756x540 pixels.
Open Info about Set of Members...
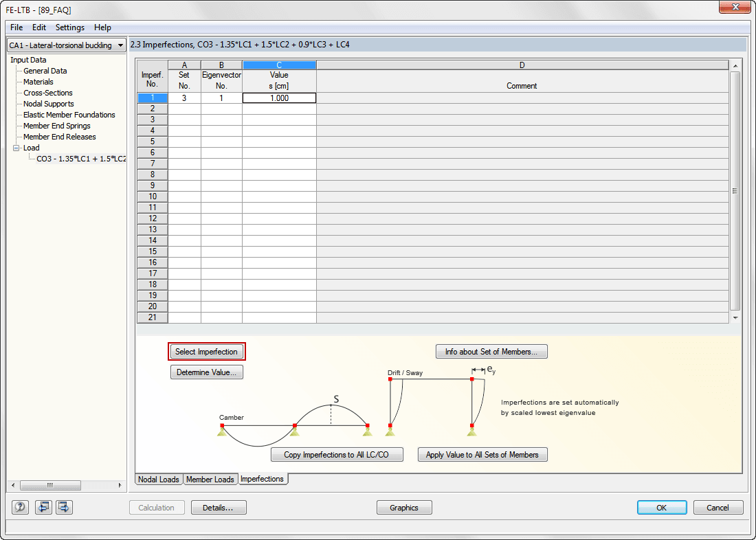[x=491, y=352]
